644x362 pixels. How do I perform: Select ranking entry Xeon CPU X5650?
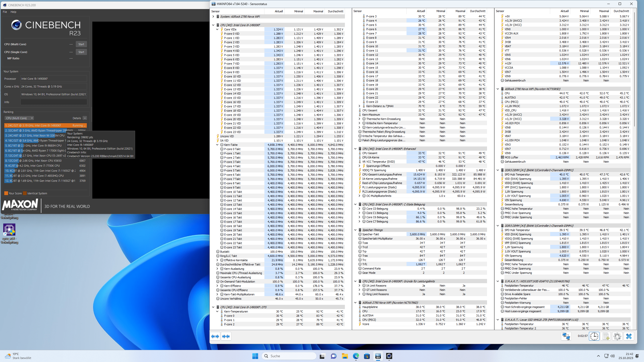(46, 161)
